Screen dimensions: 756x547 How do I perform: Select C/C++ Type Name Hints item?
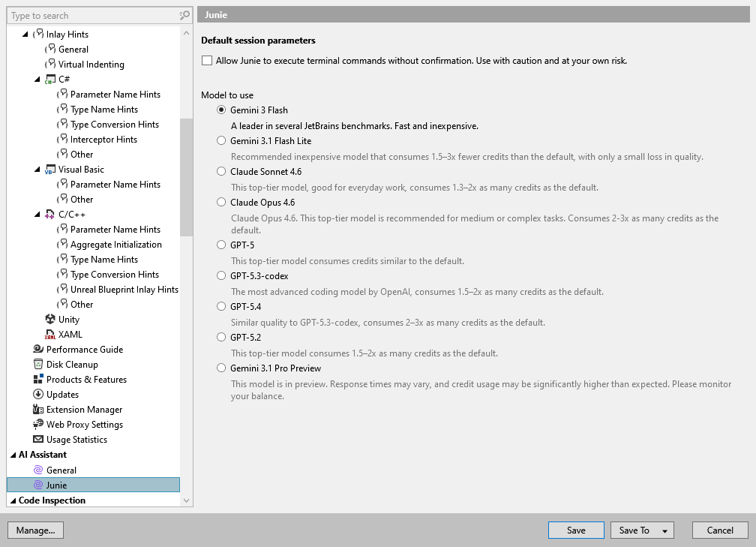click(x=104, y=259)
